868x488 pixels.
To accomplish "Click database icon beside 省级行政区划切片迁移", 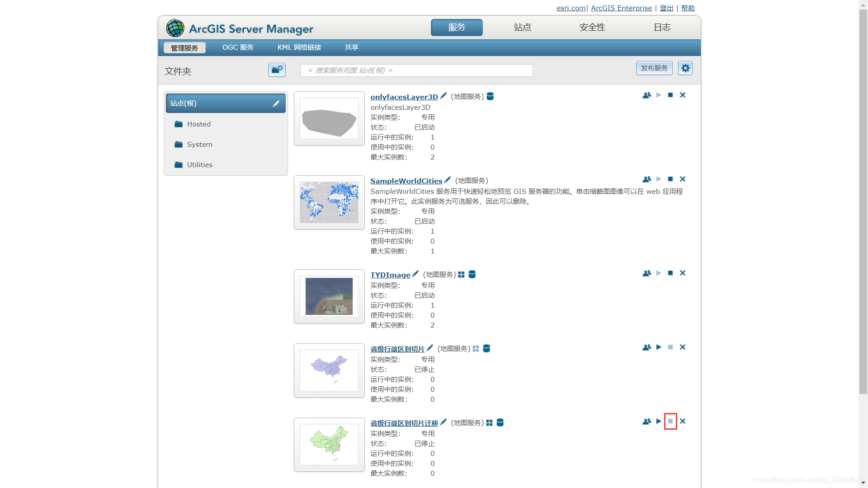I will (x=500, y=422).
